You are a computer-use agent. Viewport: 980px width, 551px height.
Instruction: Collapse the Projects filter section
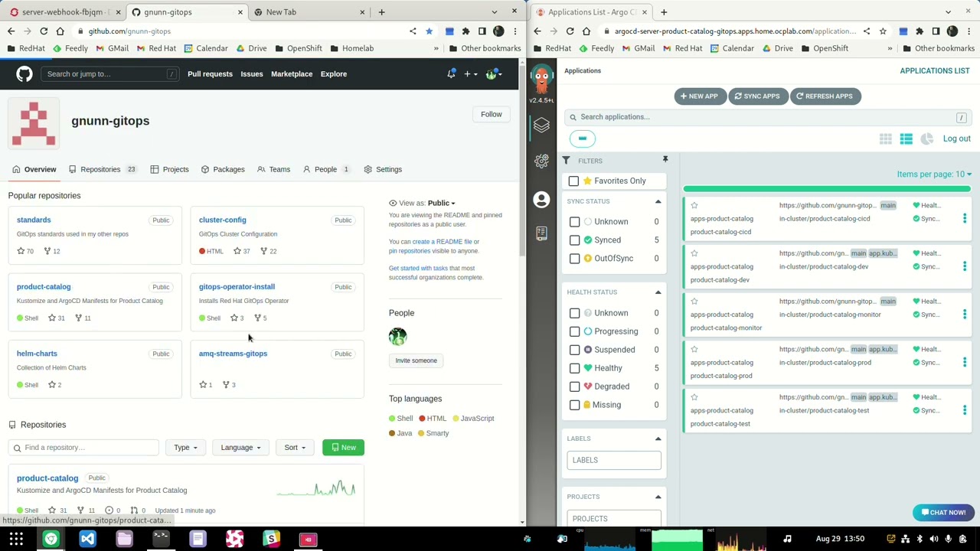tap(658, 497)
